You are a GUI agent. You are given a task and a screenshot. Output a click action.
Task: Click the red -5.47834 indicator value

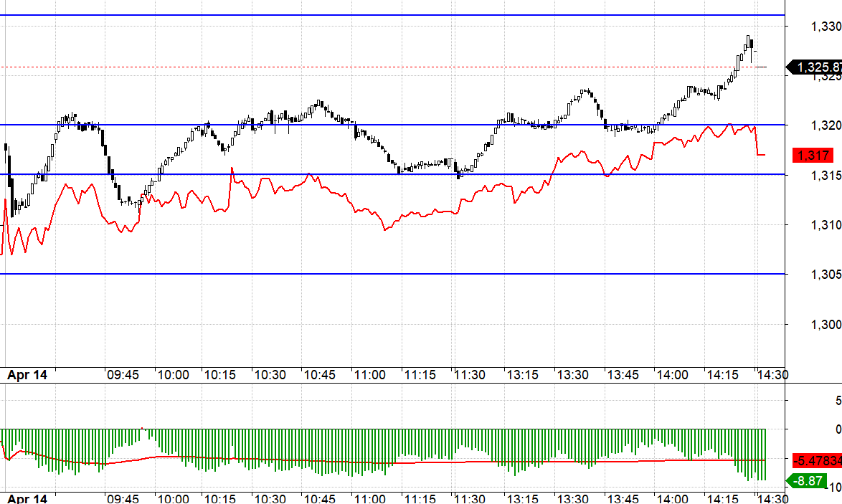(x=817, y=460)
